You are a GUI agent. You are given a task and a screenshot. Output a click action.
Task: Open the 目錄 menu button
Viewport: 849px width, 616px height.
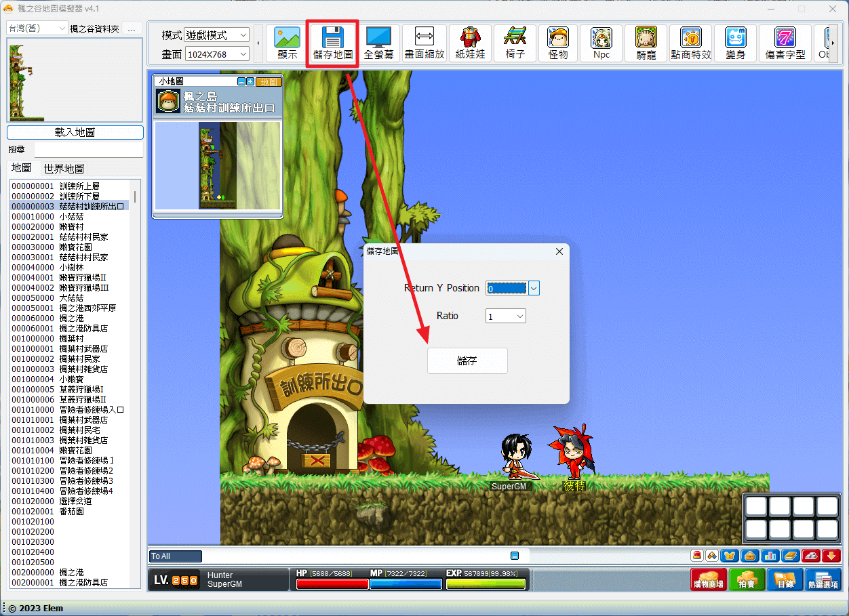pos(785,579)
